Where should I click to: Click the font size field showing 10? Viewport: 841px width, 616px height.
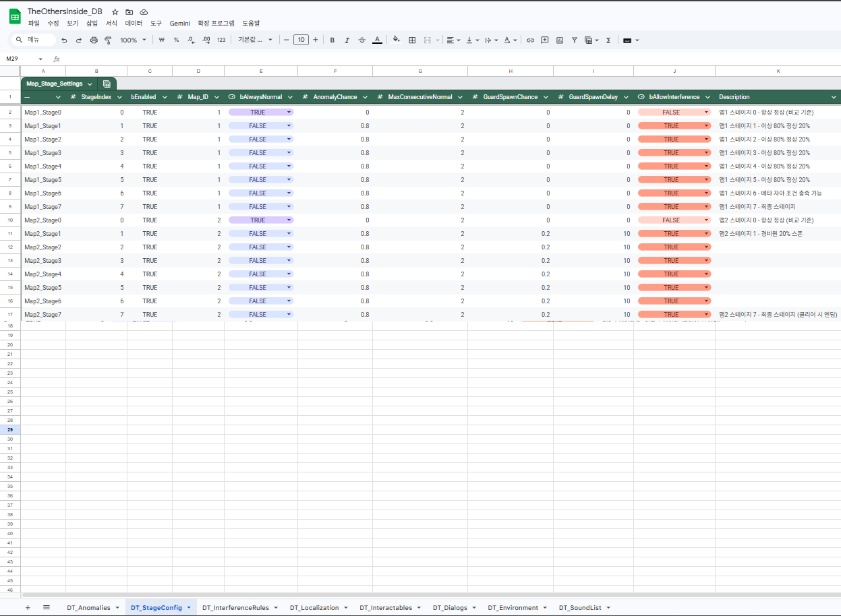pos(301,40)
